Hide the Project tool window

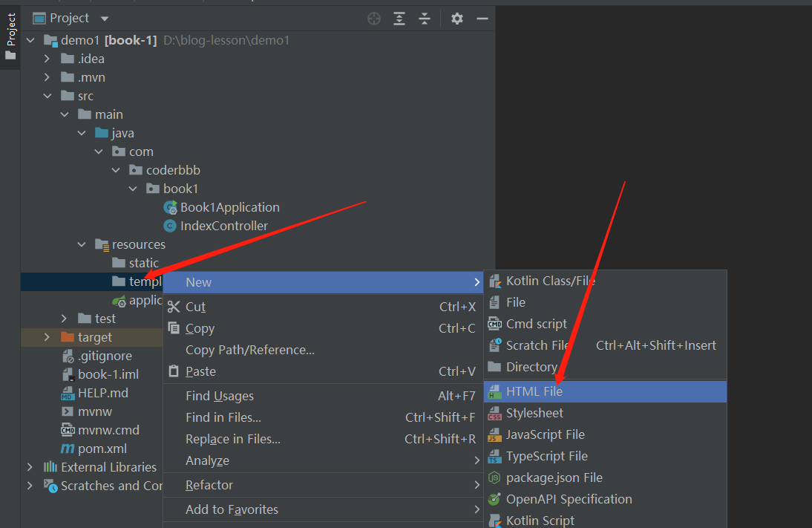point(482,19)
